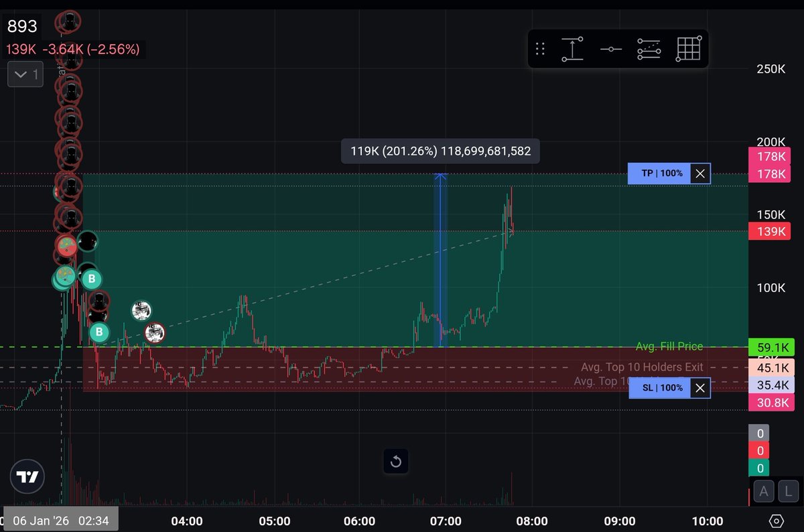Toggle log scale L button
This screenshot has width=804, height=532.
click(x=788, y=492)
